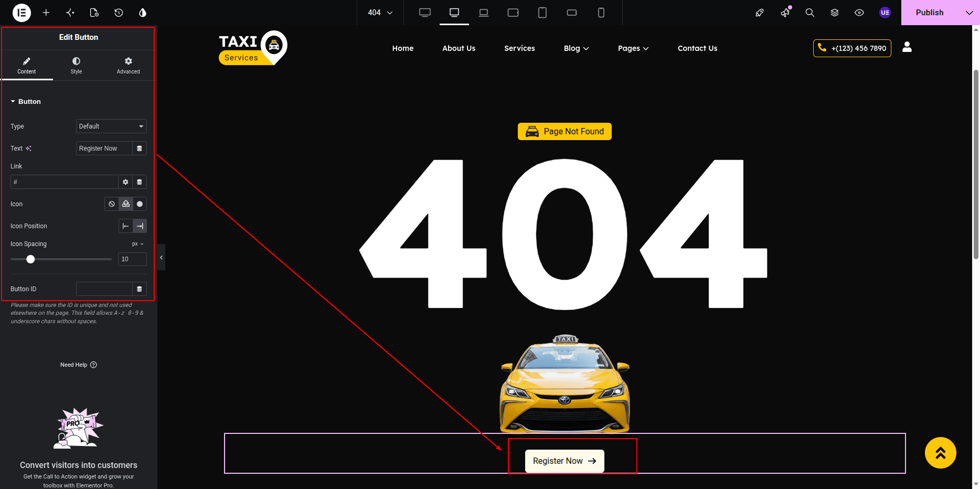Open page settings document icon
The width and height of the screenshot is (980, 489).
point(94,13)
